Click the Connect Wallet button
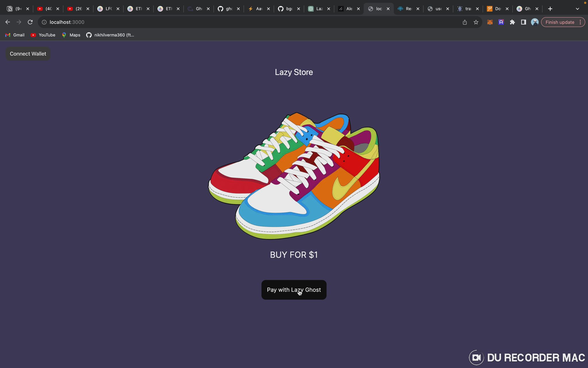 [x=28, y=54]
